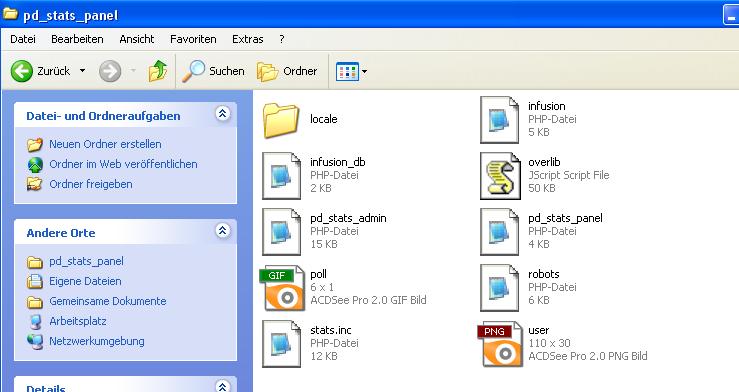Click Neuen Ordner erstellen link

pyautogui.click(x=105, y=144)
